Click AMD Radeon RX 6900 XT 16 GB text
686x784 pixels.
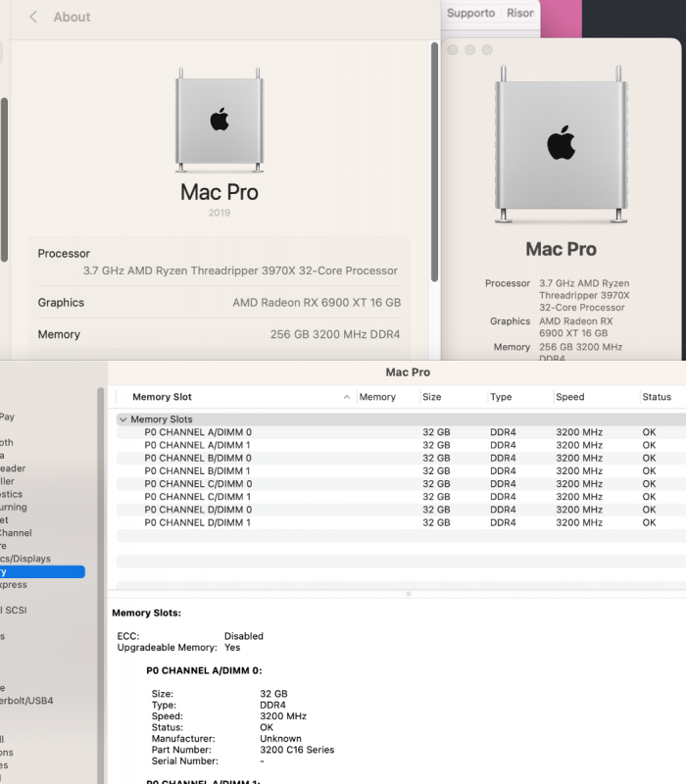pos(317,303)
